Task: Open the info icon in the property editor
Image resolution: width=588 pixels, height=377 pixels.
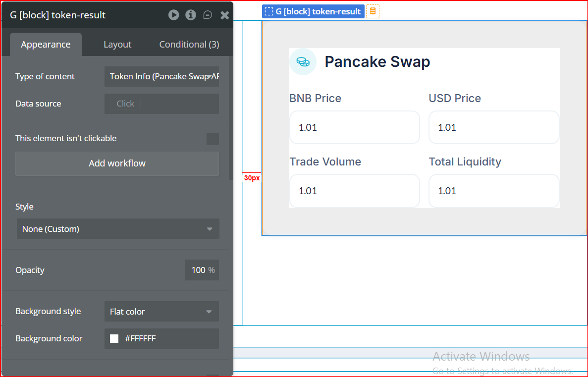Action: pyautogui.click(x=191, y=15)
